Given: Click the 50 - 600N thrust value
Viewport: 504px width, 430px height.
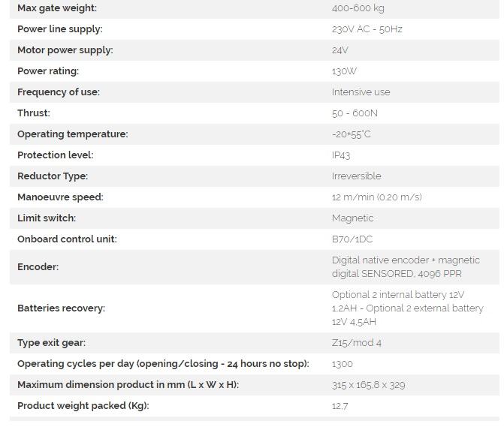Looking at the screenshot, I should (355, 113).
